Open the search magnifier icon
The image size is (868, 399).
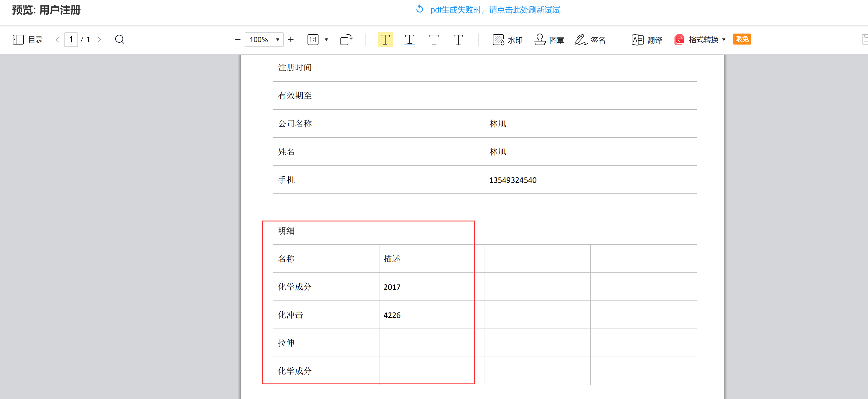tap(119, 39)
